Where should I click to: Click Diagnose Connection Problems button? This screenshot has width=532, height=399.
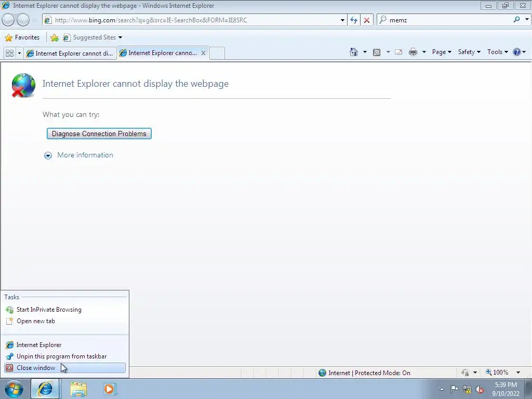99,134
